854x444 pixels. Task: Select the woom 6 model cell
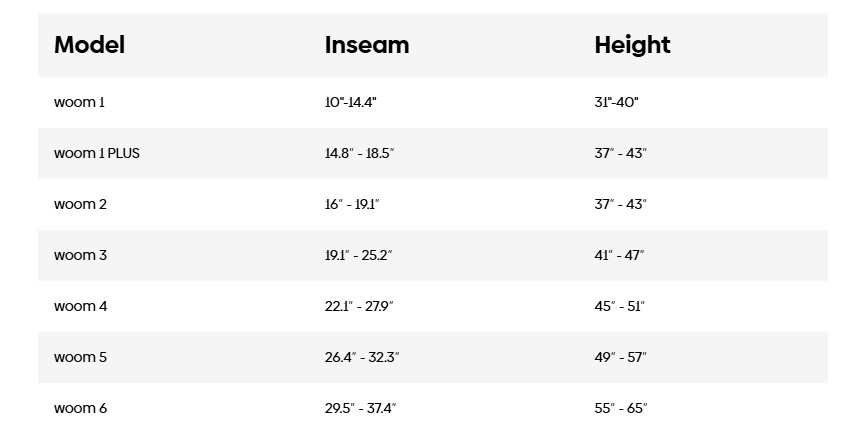pos(80,408)
